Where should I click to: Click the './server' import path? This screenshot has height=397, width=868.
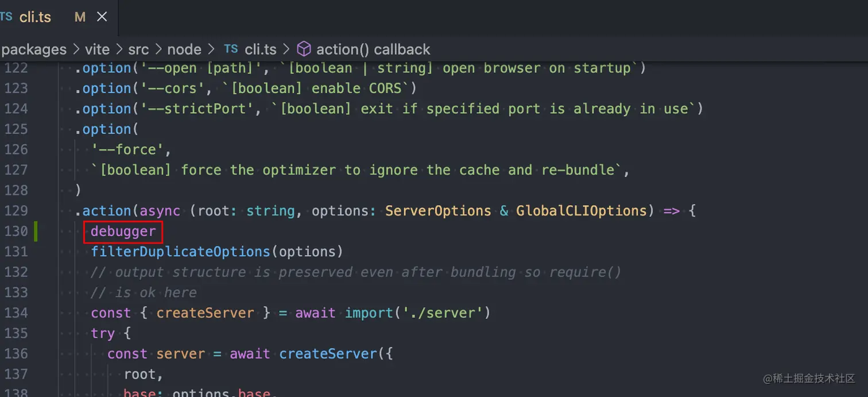pos(442,313)
